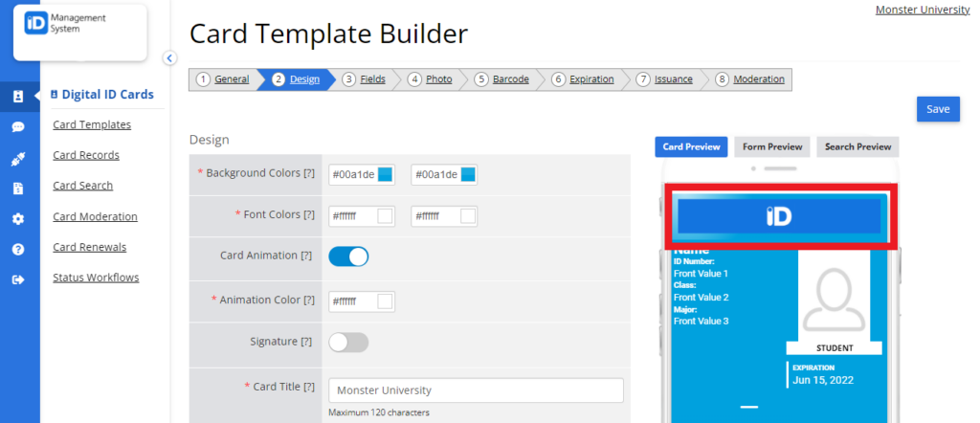Image resolution: width=980 pixels, height=423 pixels.
Task: Open the chat messages sidebar icon
Action: coord(18,127)
